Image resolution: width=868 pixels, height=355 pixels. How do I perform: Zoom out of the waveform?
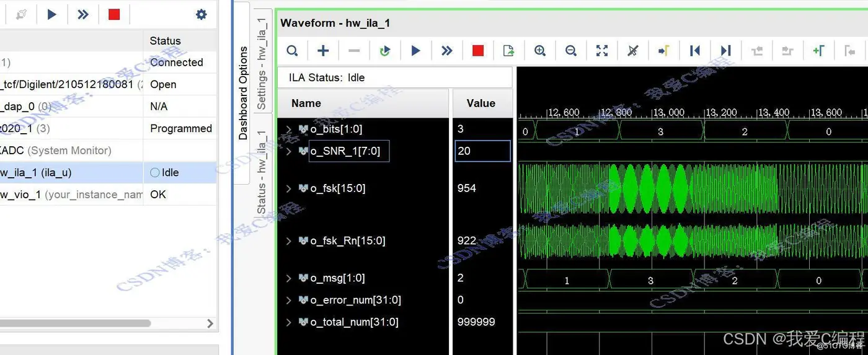pos(571,51)
